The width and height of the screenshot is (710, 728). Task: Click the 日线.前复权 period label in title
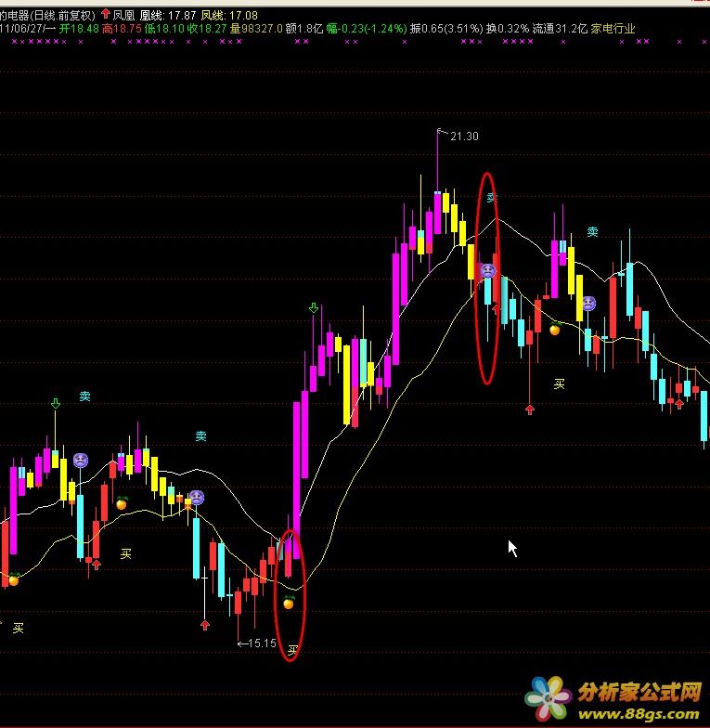click(x=61, y=15)
